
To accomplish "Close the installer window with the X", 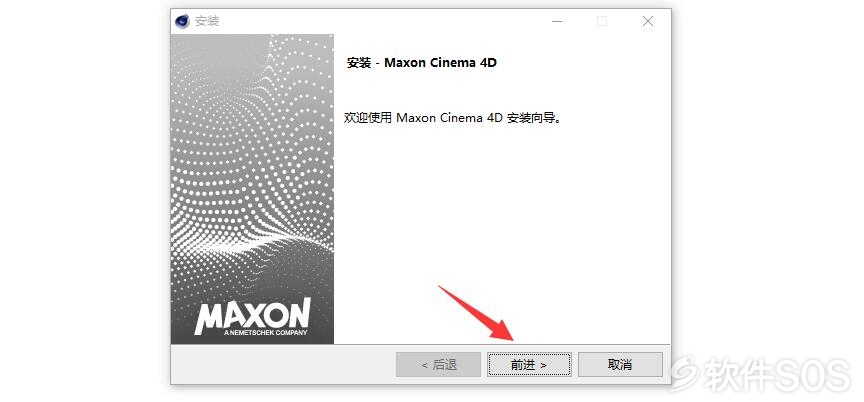I will (x=648, y=21).
